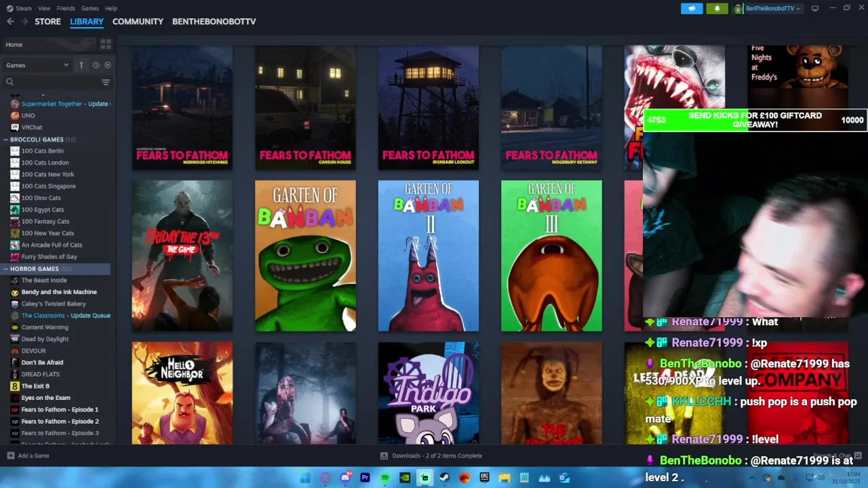Open the View menu
868x488 pixels.
(44, 8)
